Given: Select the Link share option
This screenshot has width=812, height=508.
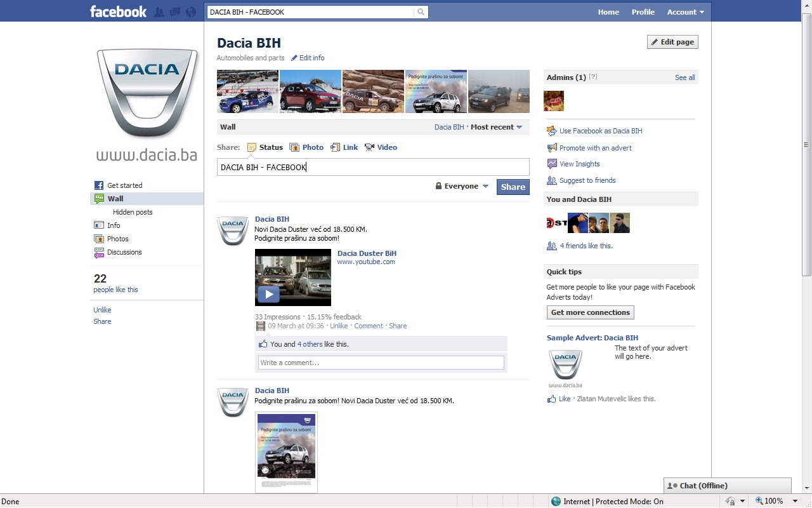Looking at the screenshot, I should (x=344, y=147).
